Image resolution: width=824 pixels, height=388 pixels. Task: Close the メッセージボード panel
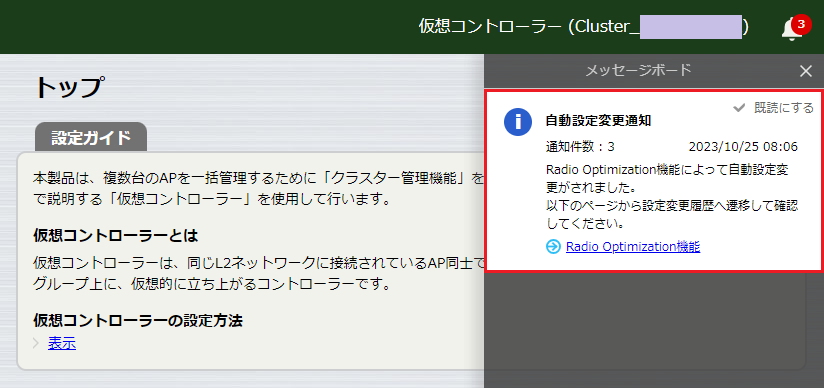point(806,71)
